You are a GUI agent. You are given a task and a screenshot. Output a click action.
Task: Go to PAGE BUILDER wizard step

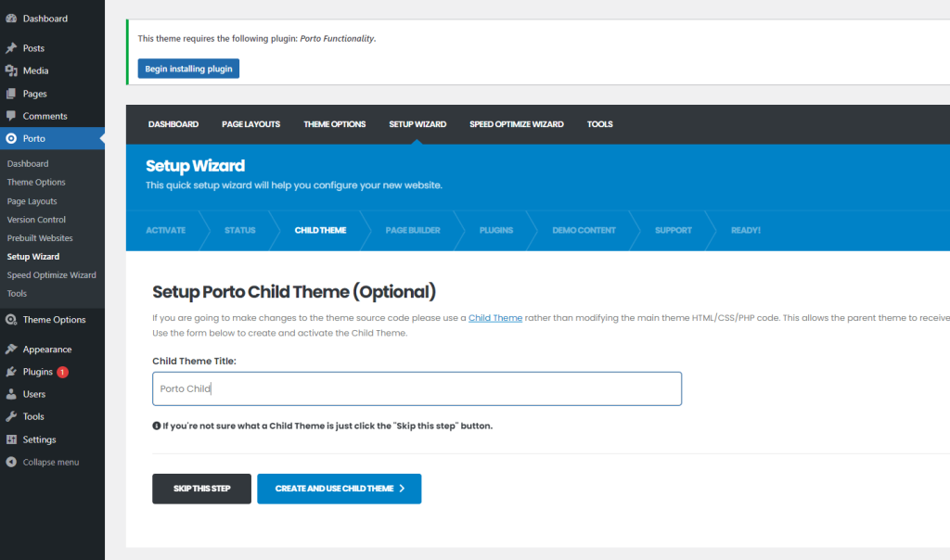click(x=413, y=230)
